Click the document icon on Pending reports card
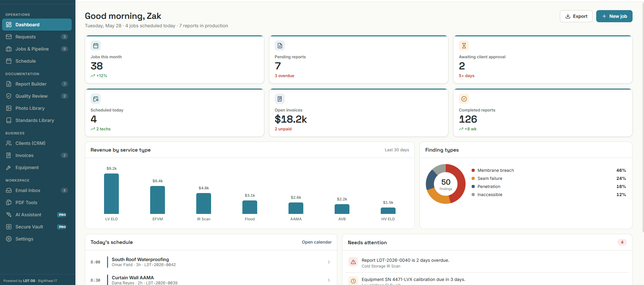The height and width of the screenshot is (285, 644). click(280, 45)
